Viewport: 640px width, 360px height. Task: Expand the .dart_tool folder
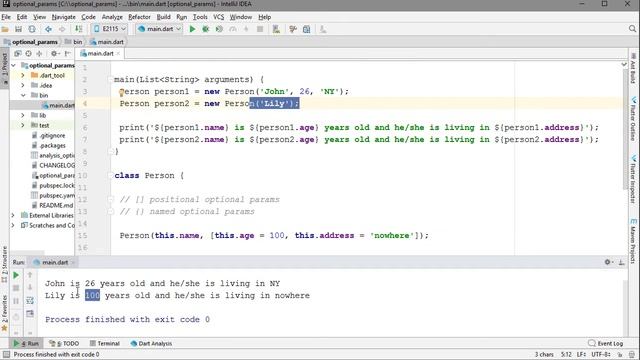click(23, 76)
